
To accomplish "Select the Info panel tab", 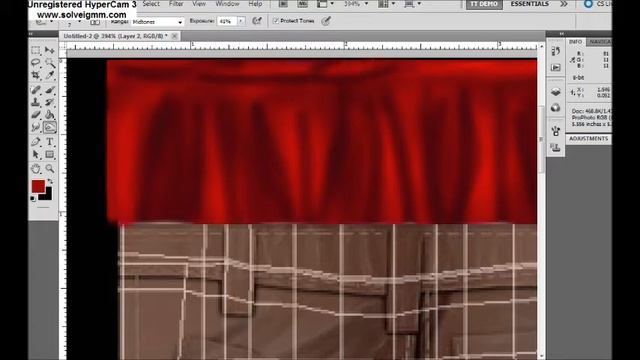I will click(x=576, y=42).
